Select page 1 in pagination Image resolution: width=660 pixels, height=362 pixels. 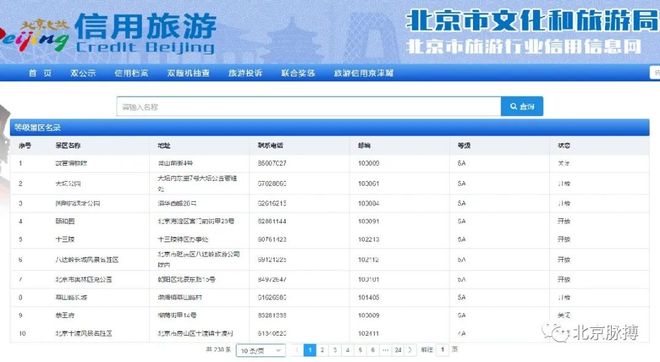pyautogui.click(x=310, y=350)
